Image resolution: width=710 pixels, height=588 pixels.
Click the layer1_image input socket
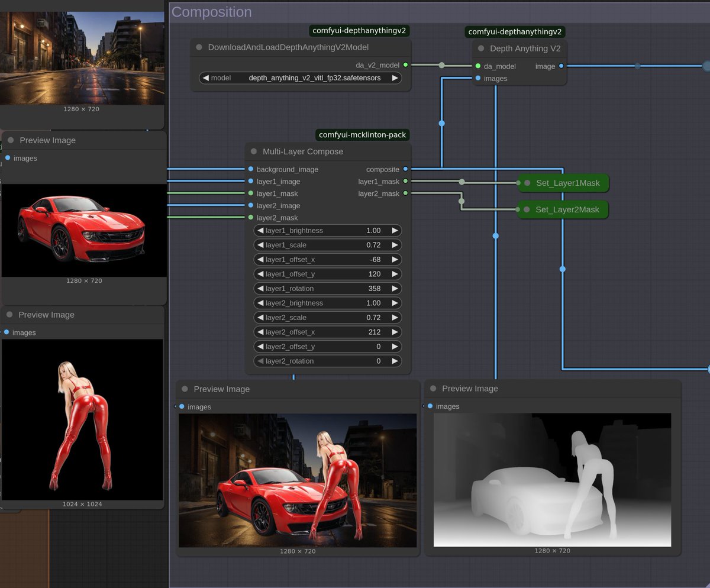click(x=251, y=181)
